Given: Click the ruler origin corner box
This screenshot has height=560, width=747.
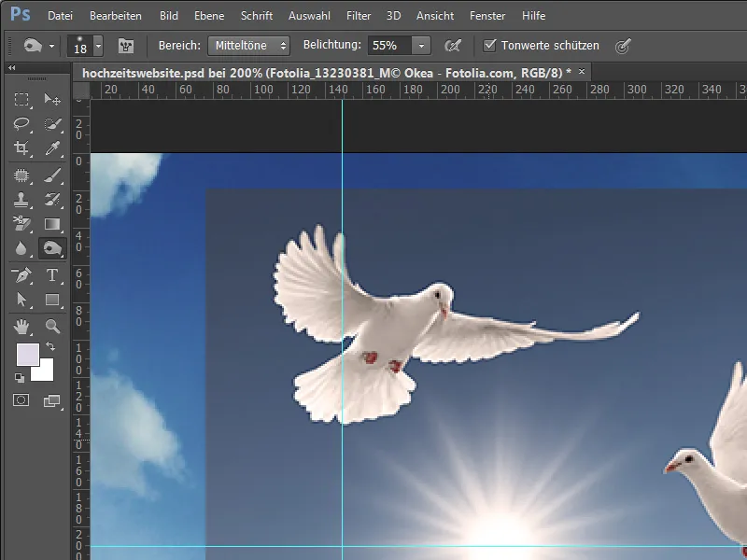Looking at the screenshot, I should pyautogui.click(x=81, y=90).
